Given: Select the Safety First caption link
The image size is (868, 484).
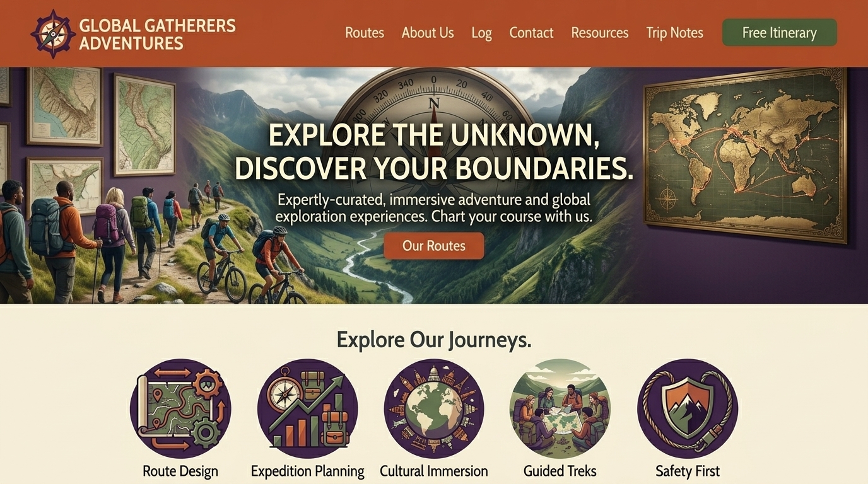Looking at the screenshot, I should point(688,471).
